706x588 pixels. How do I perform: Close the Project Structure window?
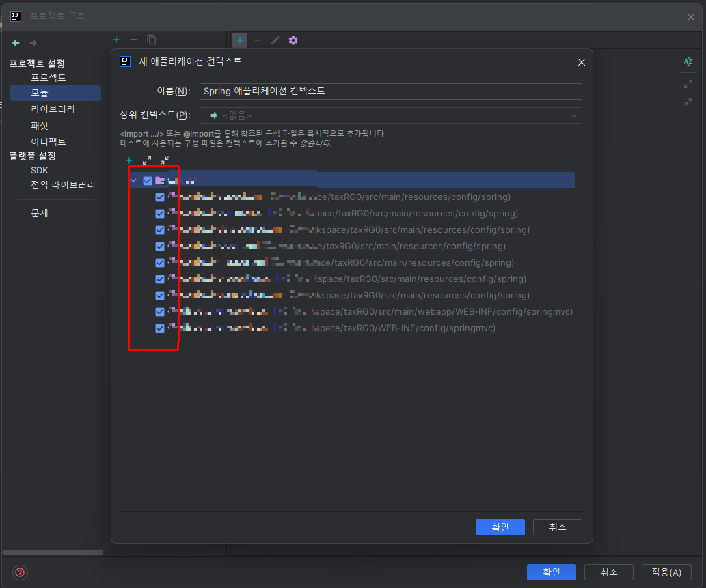pyautogui.click(x=691, y=17)
